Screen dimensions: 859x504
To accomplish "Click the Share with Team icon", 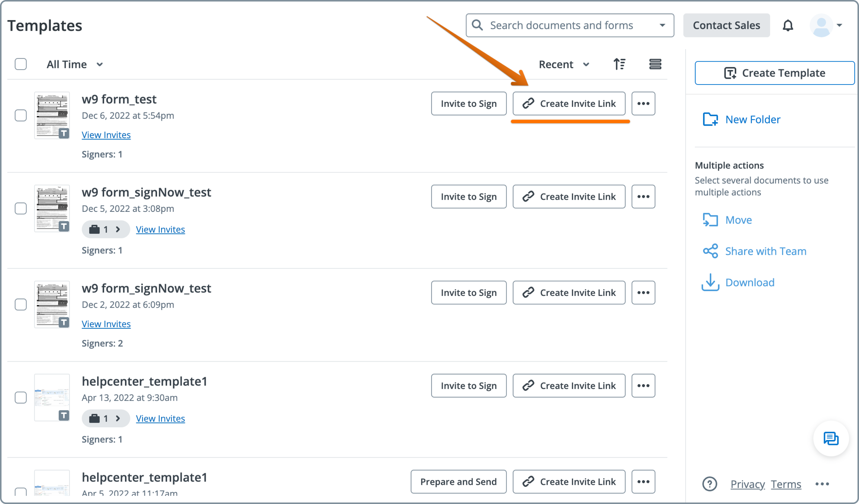I will pos(710,251).
